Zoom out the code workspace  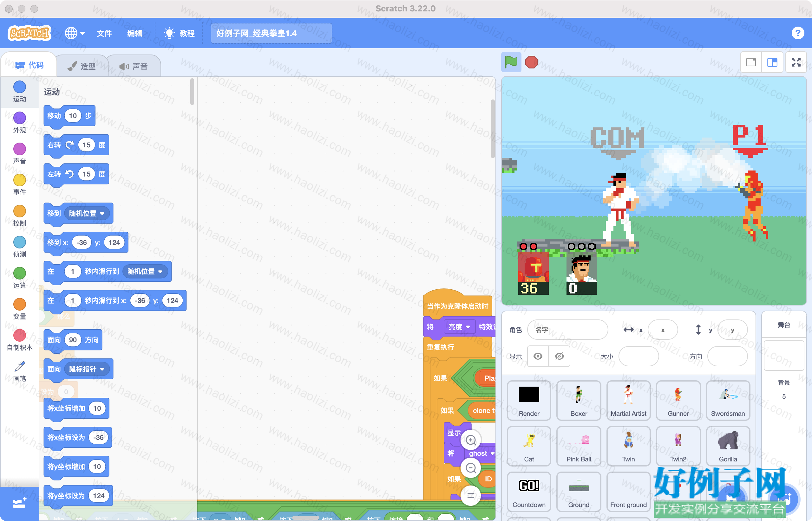tap(471, 468)
